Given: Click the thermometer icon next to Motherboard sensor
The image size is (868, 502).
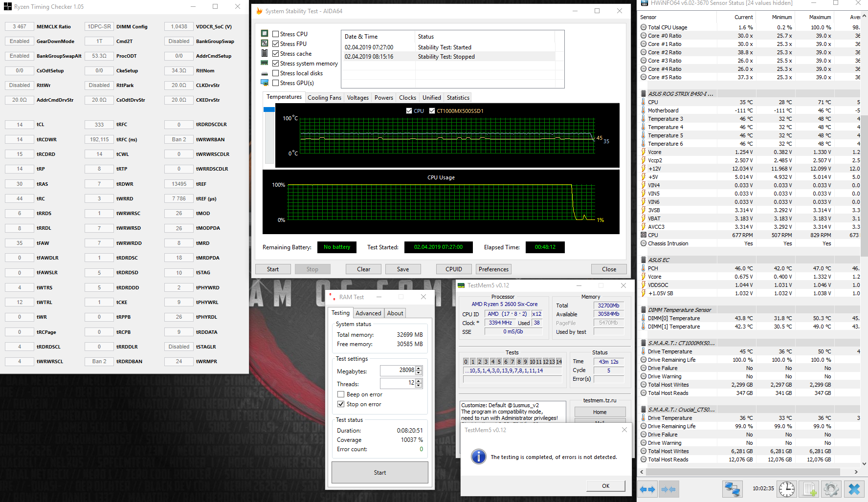Looking at the screenshot, I should [x=644, y=110].
